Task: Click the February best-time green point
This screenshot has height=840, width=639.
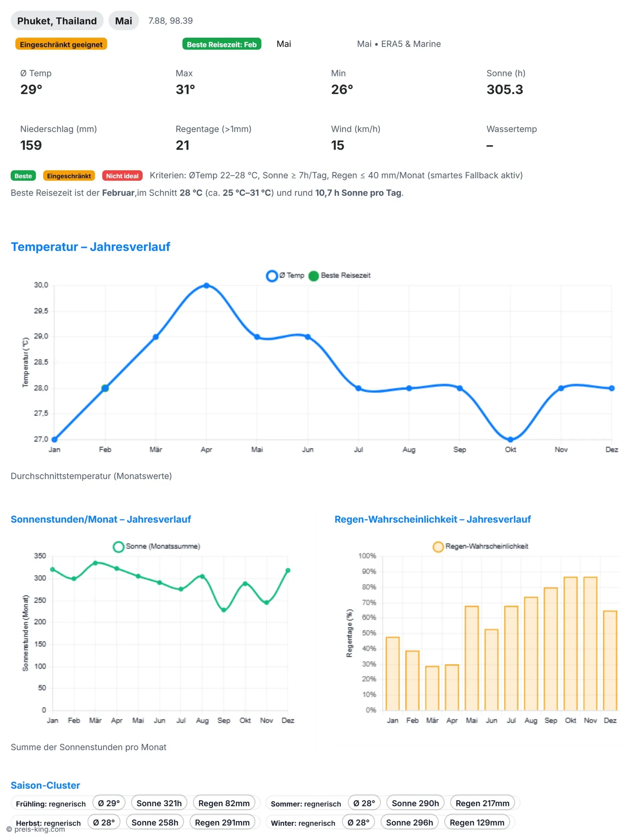Action: [x=105, y=388]
